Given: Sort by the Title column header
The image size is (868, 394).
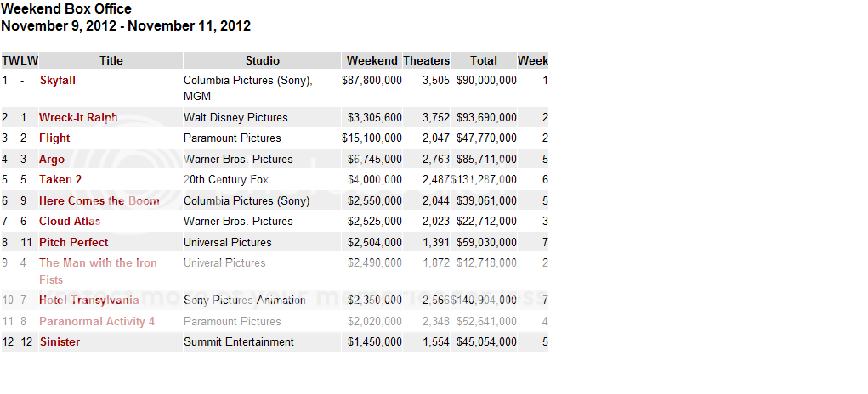Looking at the screenshot, I should [111, 60].
